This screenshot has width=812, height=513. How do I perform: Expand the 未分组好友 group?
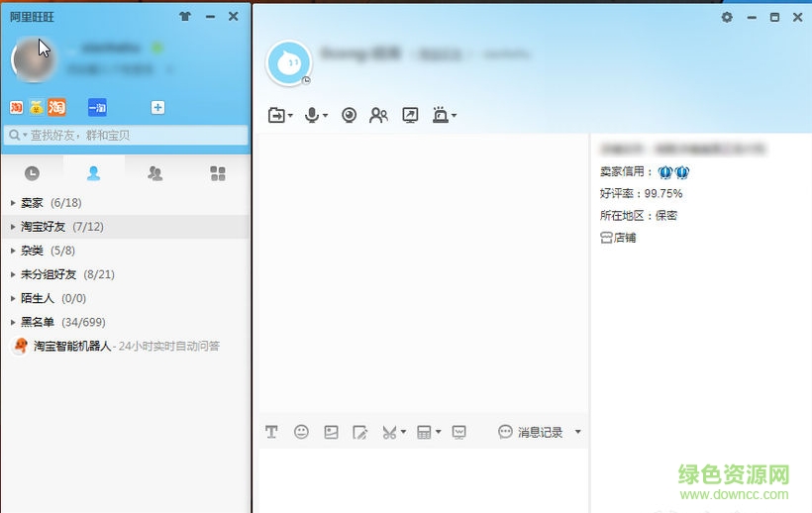[48, 274]
